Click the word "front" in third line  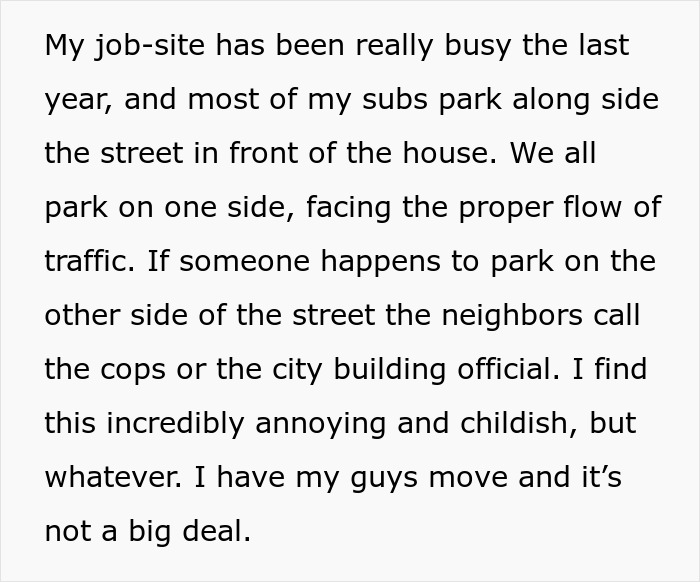pos(263,153)
